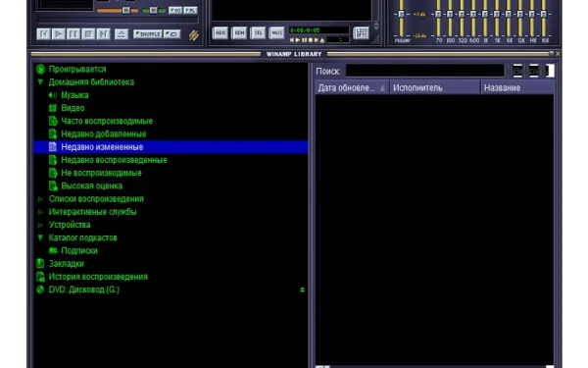Toggle the PL playlist window button
Image resolution: width=588 pixels, height=368 pixels.
pos(190,11)
